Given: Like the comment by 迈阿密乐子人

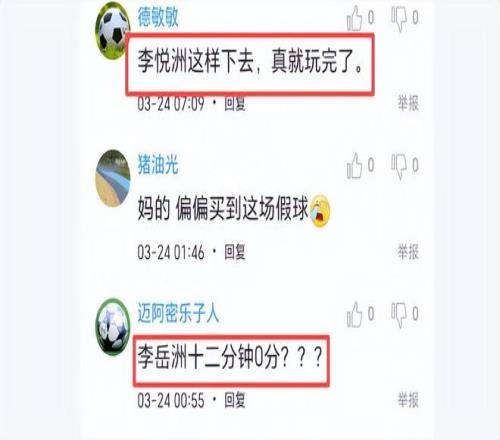Looking at the screenshot, I should 354,314.
